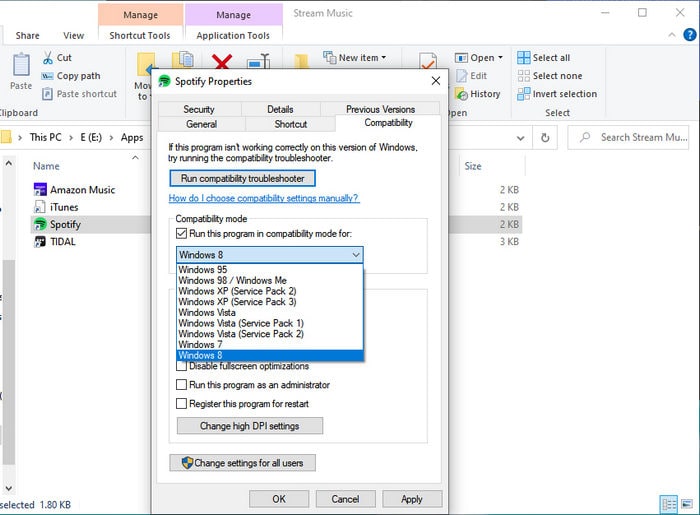This screenshot has height=515, width=700.
Task: Sort files by the Name column header
Action: click(x=46, y=166)
